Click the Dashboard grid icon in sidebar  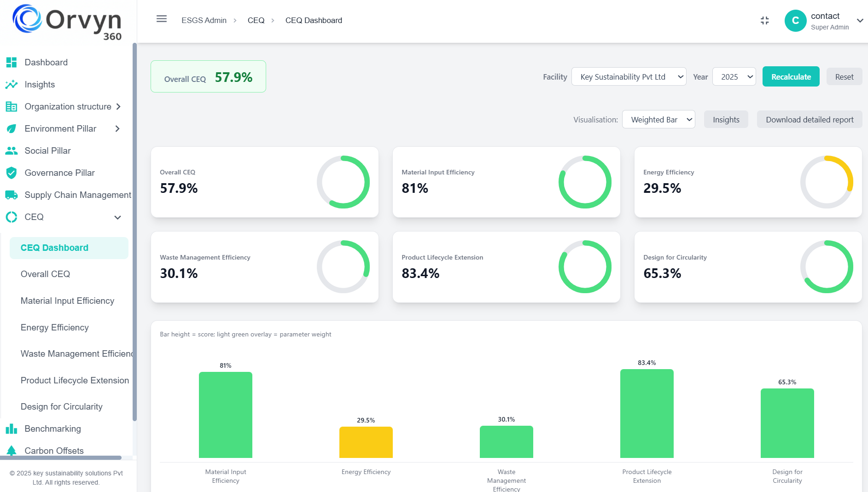pos(12,62)
